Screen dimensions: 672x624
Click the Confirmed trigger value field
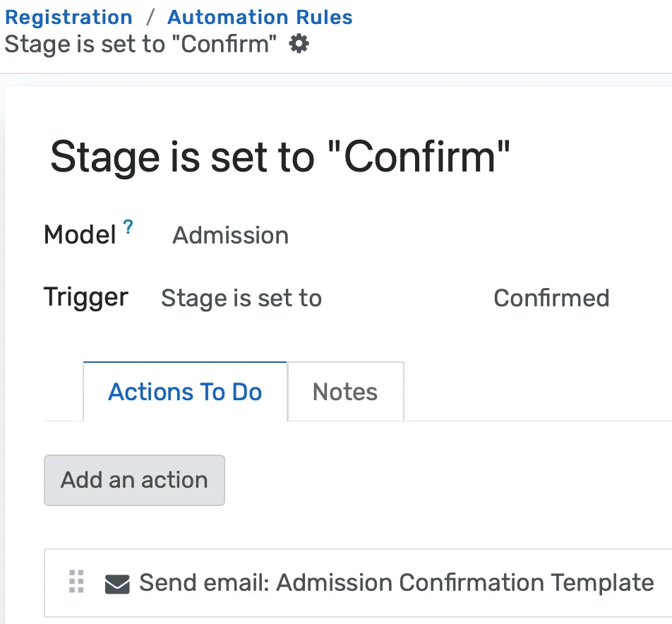(x=551, y=298)
